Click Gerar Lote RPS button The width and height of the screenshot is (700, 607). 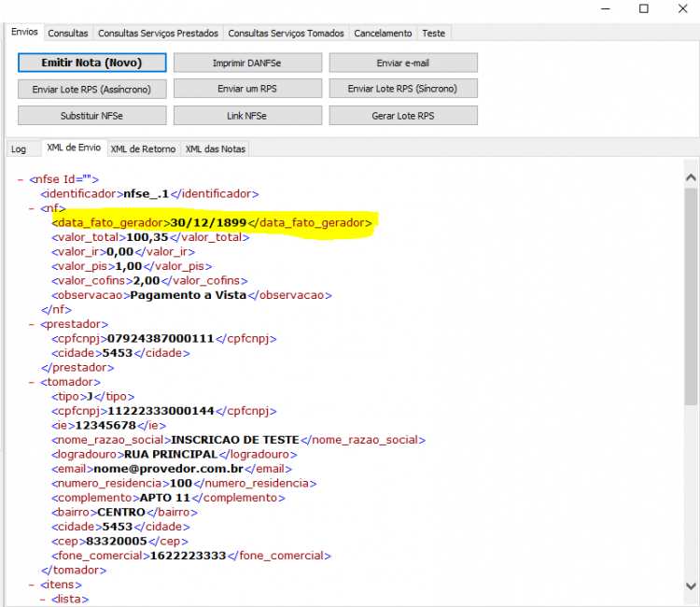pyautogui.click(x=403, y=115)
